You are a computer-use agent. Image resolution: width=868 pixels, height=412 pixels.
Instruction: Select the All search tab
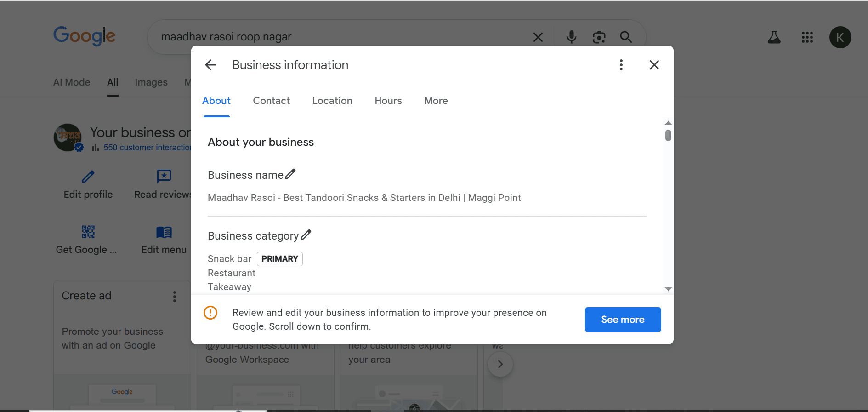click(113, 82)
